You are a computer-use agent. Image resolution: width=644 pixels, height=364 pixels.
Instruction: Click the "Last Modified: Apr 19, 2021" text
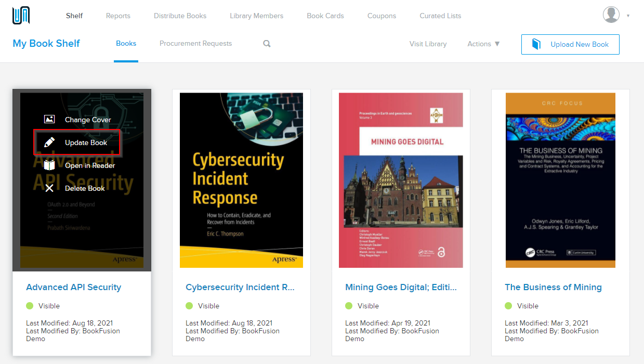click(388, 323)
